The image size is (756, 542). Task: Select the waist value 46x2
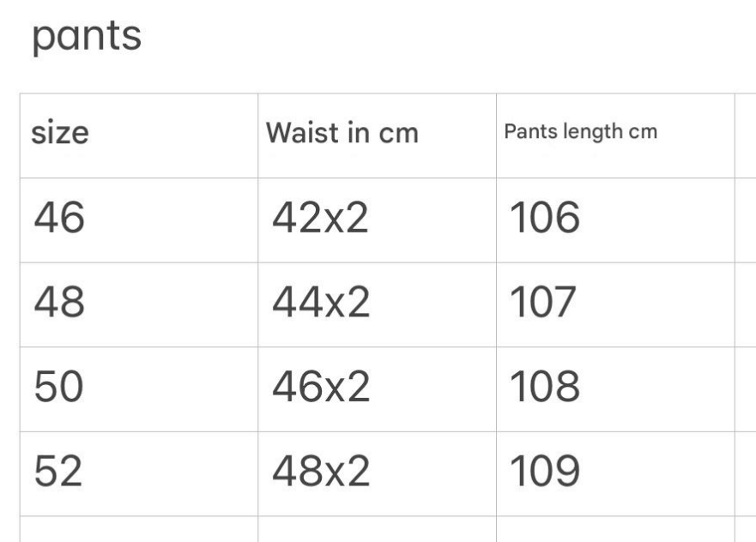pos(320,388)
